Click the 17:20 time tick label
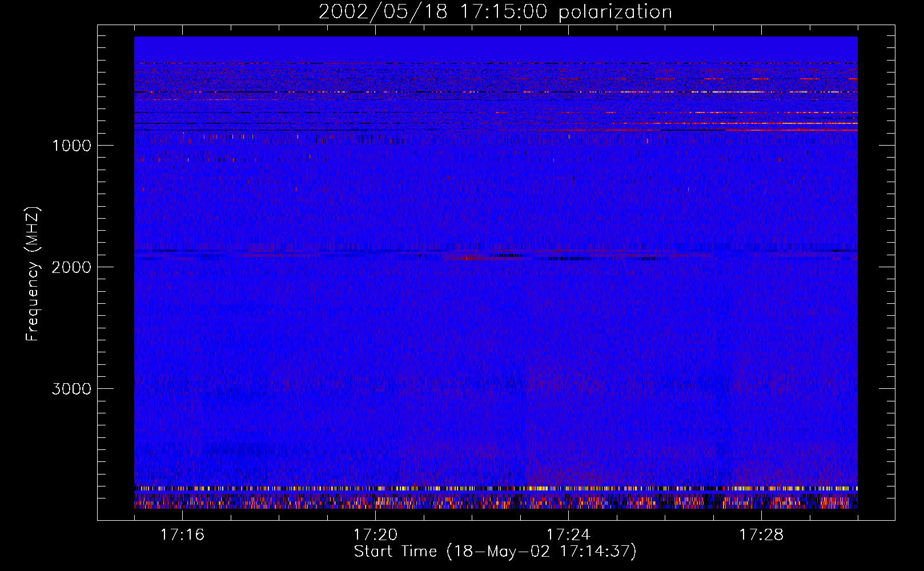 (375, 534)
